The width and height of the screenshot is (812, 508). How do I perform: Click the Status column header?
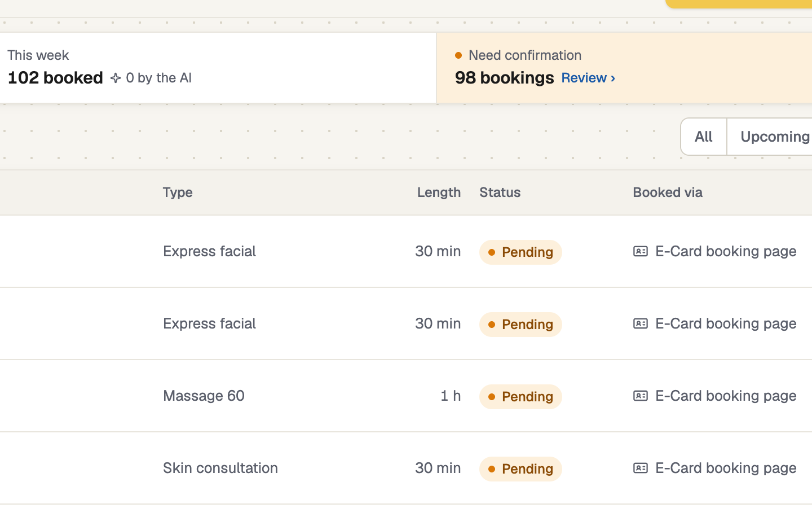click(x=500, y=192)
